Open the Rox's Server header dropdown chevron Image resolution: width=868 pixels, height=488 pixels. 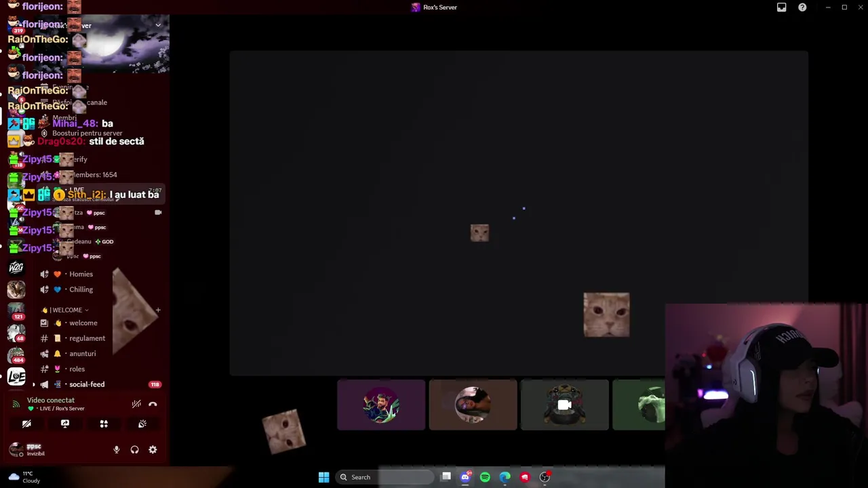tap(158, 25)
